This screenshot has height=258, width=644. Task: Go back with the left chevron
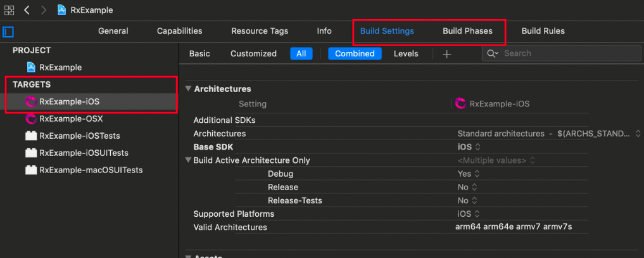(x=27, y=10)
